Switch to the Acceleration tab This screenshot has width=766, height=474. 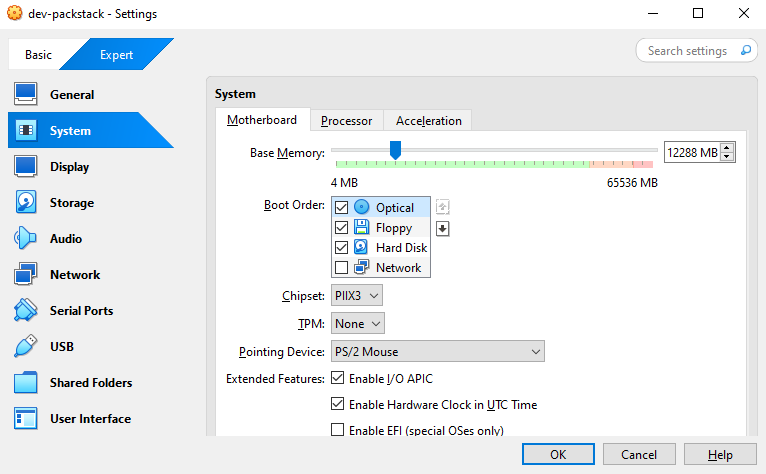tap(428, 121)
